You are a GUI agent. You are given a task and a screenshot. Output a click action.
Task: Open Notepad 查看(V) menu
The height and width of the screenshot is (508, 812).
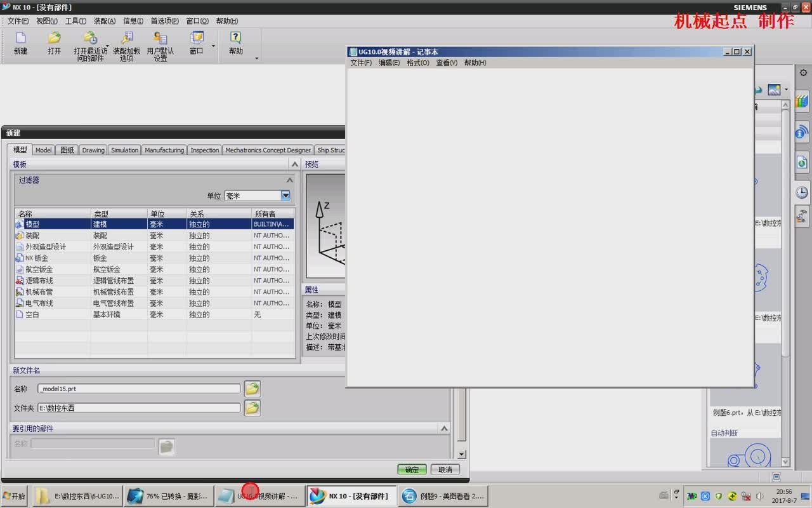[447, 63]
